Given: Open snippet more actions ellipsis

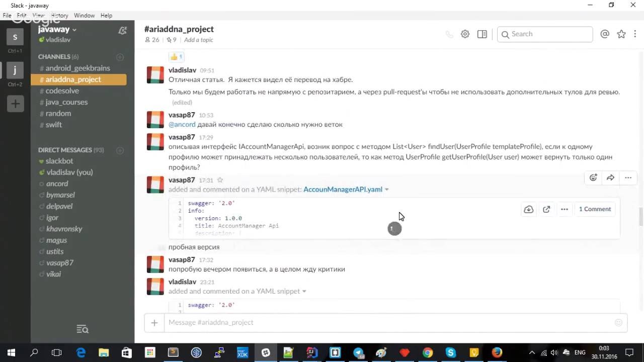Looking at the screenshot, I should click(565, 209).
